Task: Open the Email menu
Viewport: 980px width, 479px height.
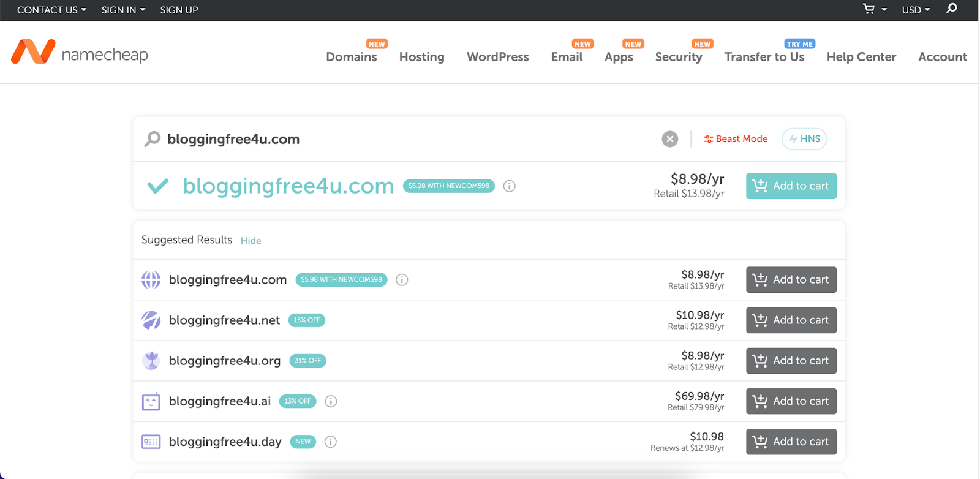Action: [x=567, y=57]
